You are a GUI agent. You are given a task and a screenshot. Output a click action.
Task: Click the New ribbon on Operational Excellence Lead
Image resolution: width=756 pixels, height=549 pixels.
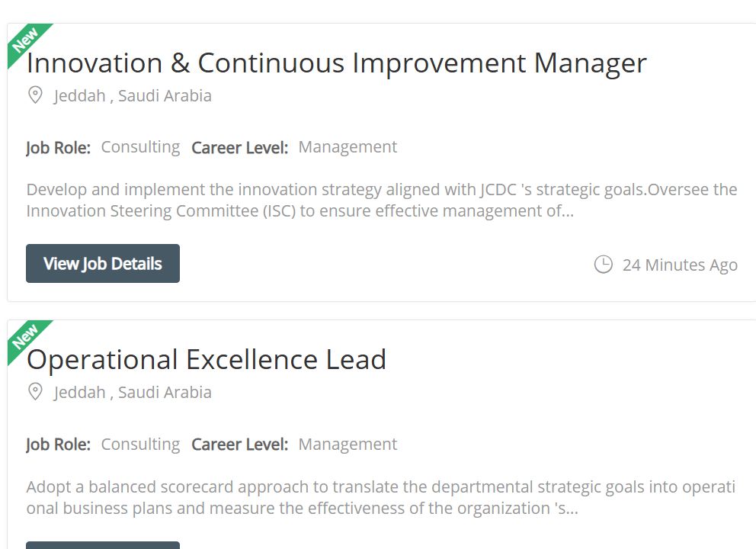pyautogui.click(x=25, y=337)
